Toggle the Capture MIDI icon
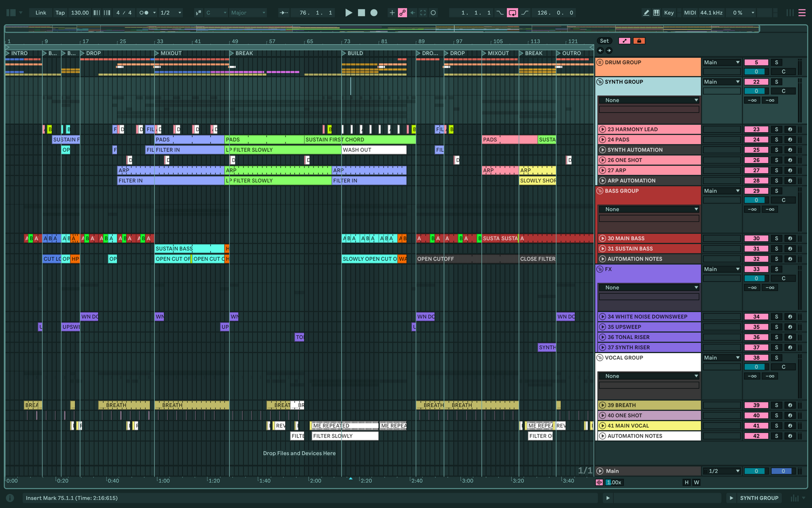 click(x=423, y=13)
